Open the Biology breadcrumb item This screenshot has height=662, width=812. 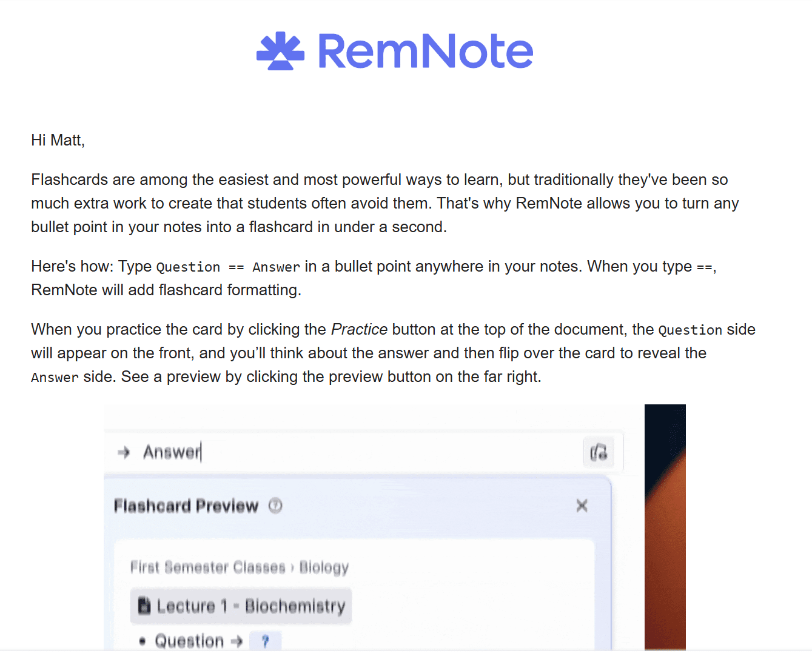pos(324,567)
